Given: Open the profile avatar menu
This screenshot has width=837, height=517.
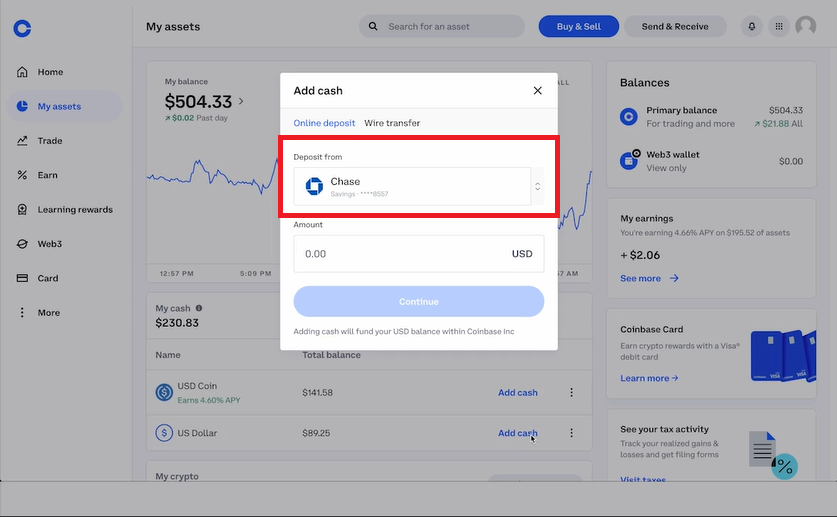Looking at the screenshot, I should click(806, 26).
